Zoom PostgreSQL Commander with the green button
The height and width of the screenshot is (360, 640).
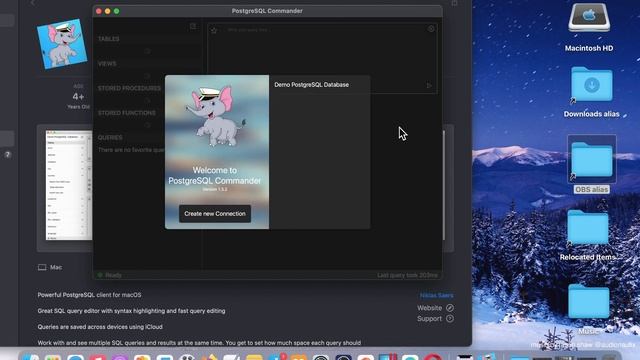click(x=116, y=11)
